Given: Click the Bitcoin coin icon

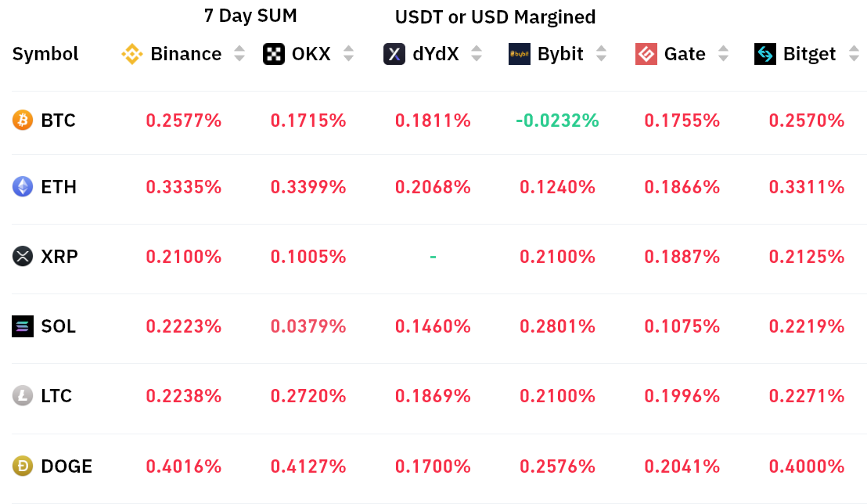Looking at the screenshot, I should pyautogui.click(x=23, y=121).
